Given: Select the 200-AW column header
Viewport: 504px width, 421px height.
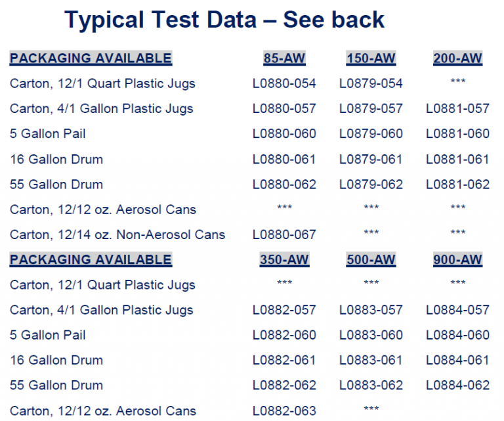Looking at the screenshot, I should [x=457, y=58].
